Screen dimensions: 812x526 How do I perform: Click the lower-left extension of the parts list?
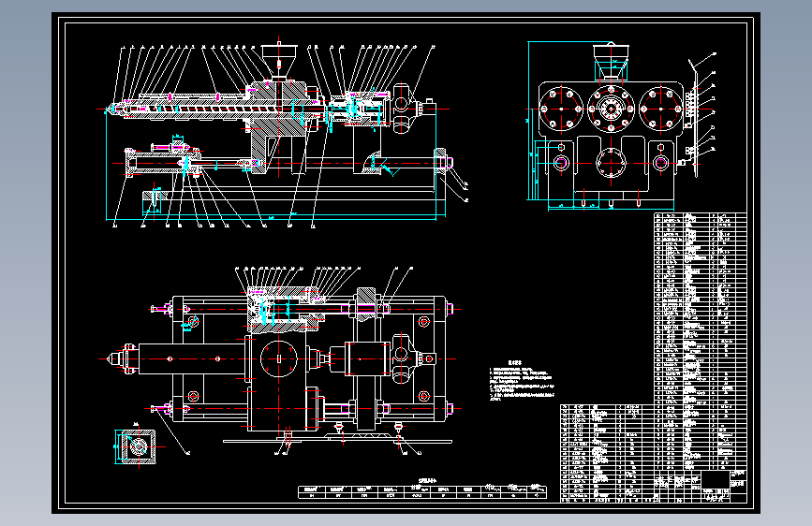click(607, 453)
